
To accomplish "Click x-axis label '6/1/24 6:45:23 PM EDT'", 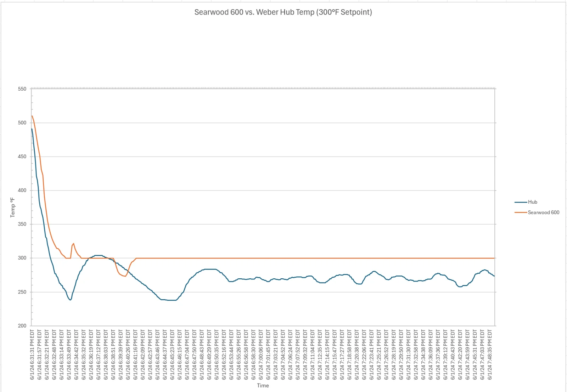I will [x=172, y=355].
